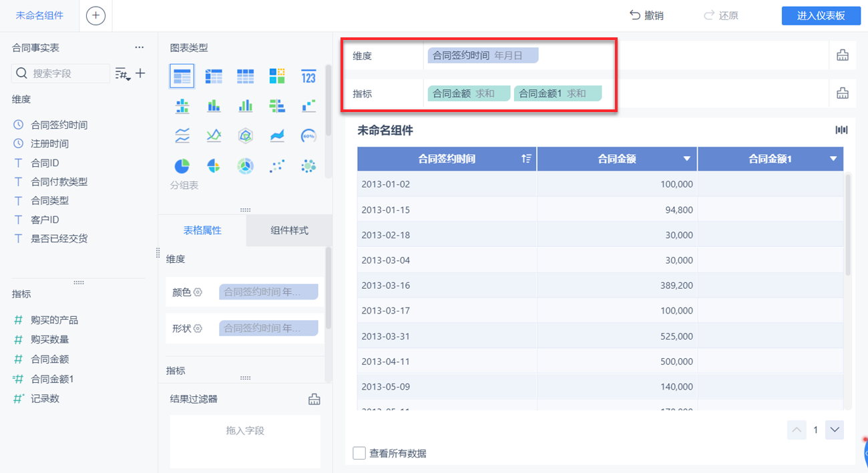Open the 合同金额1 求和 metric pill
The height and width of the screenshot is (473, 868).
point(558,93)
